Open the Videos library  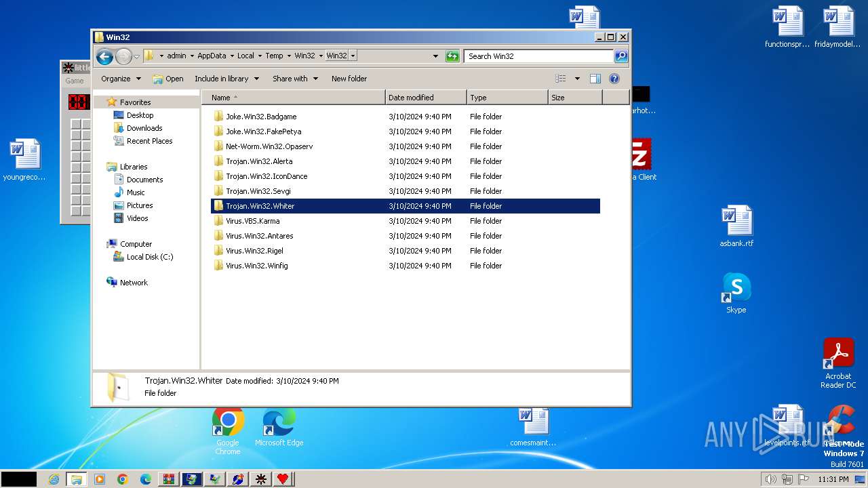[x=137, y=218]
